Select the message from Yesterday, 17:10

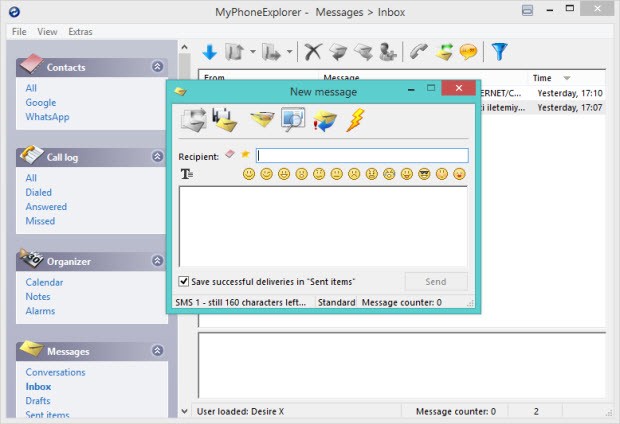point(542,93)
